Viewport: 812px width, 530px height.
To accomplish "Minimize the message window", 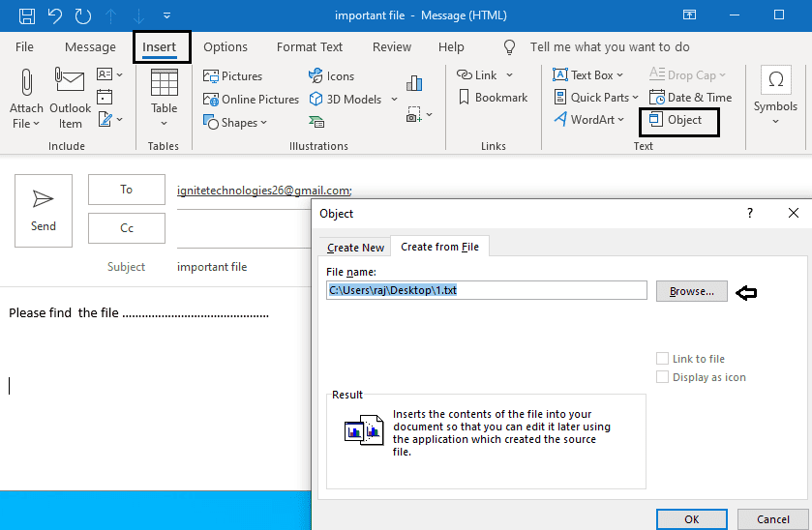I will pyautogui.click(x=735, y=15).
